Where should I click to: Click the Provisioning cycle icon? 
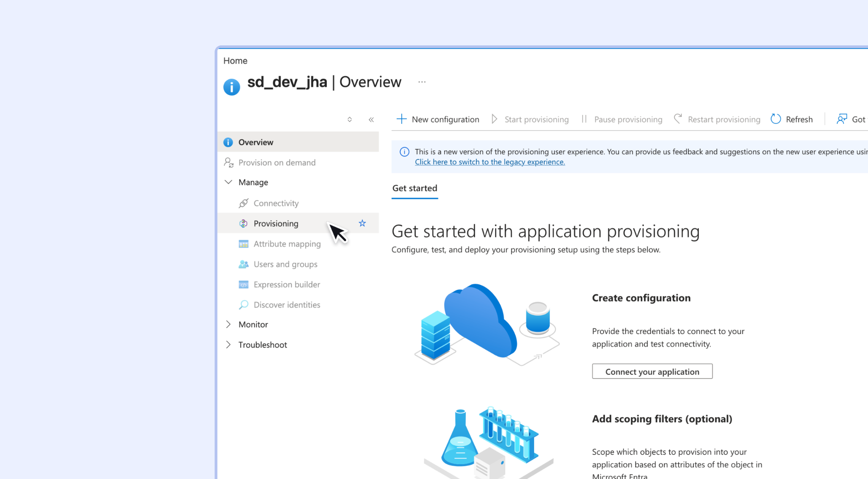pos(243,223)
